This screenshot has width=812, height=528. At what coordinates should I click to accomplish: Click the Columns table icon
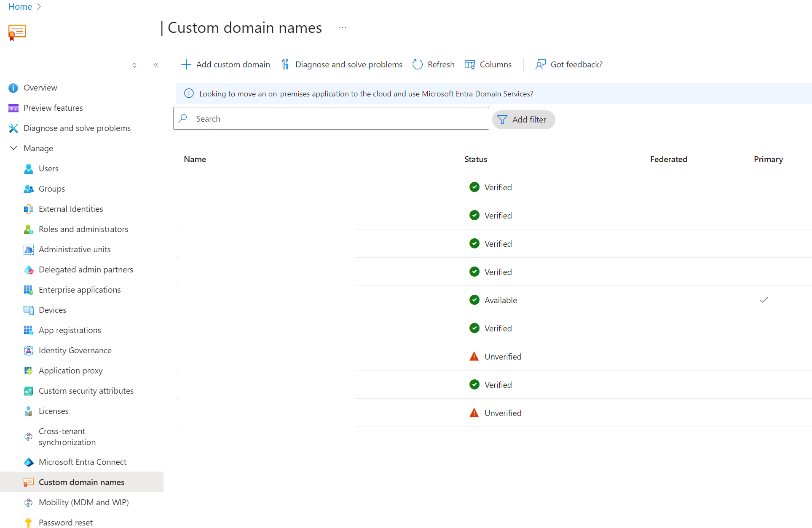(470, 64)
